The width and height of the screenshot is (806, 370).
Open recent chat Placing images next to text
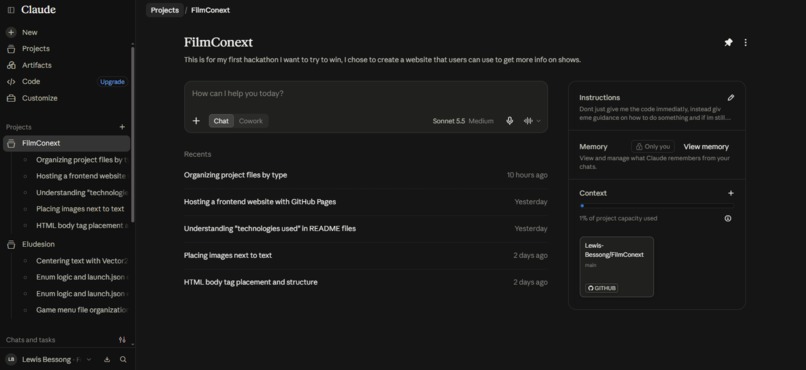point(365,255)
